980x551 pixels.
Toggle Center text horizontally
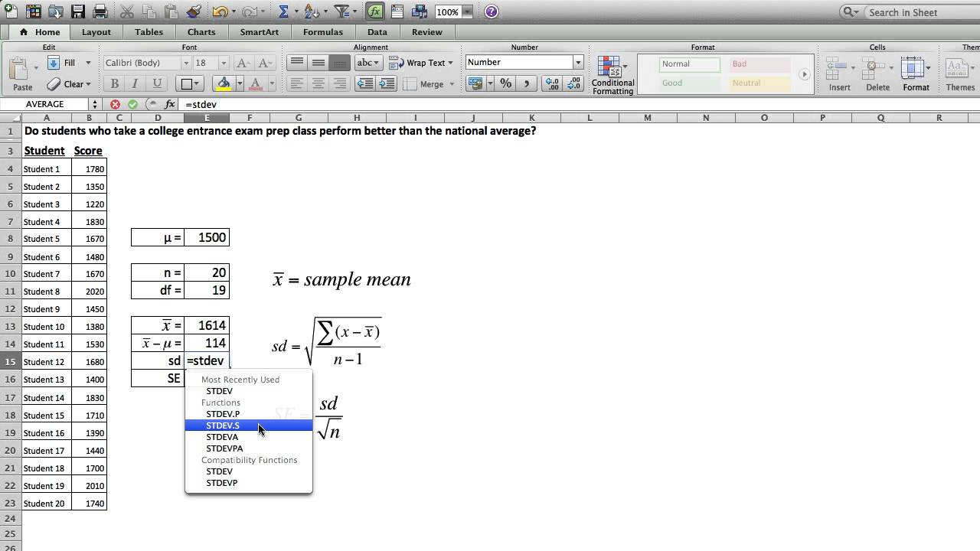pos(318,83)
